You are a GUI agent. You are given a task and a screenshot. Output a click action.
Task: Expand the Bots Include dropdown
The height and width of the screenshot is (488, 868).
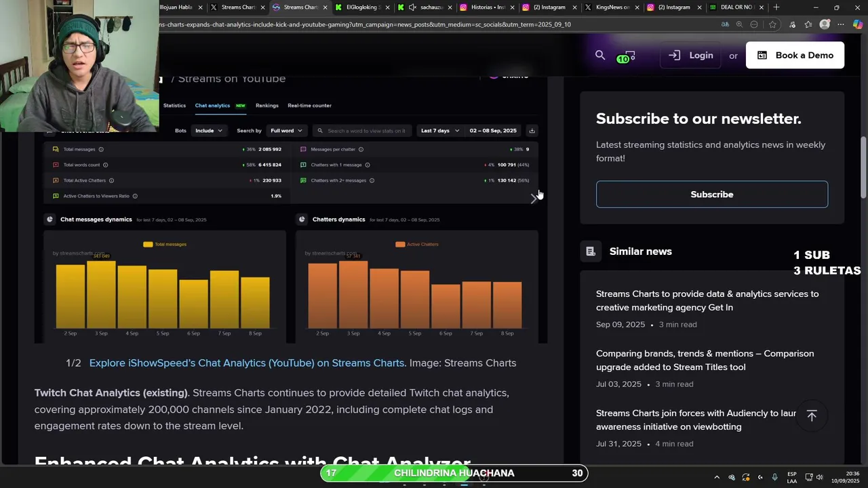point(209,131)
